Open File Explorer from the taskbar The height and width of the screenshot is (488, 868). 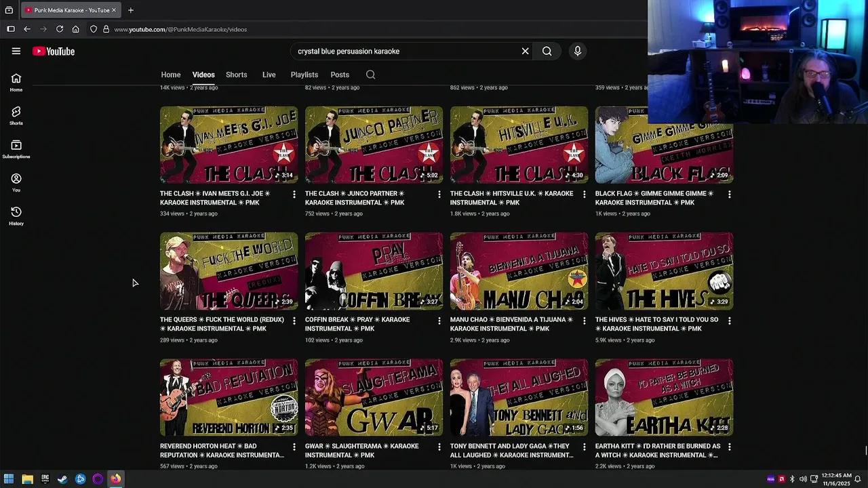pos(27,479)
